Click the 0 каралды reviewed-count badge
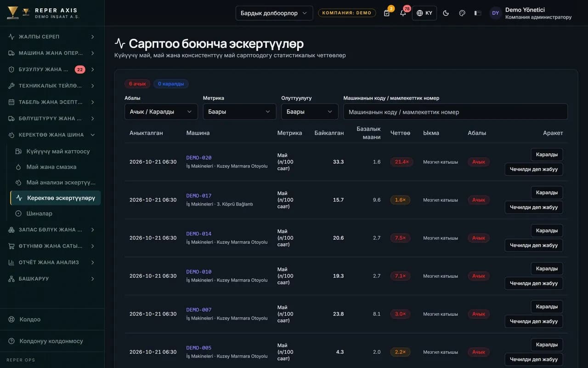 click(171, 84)
